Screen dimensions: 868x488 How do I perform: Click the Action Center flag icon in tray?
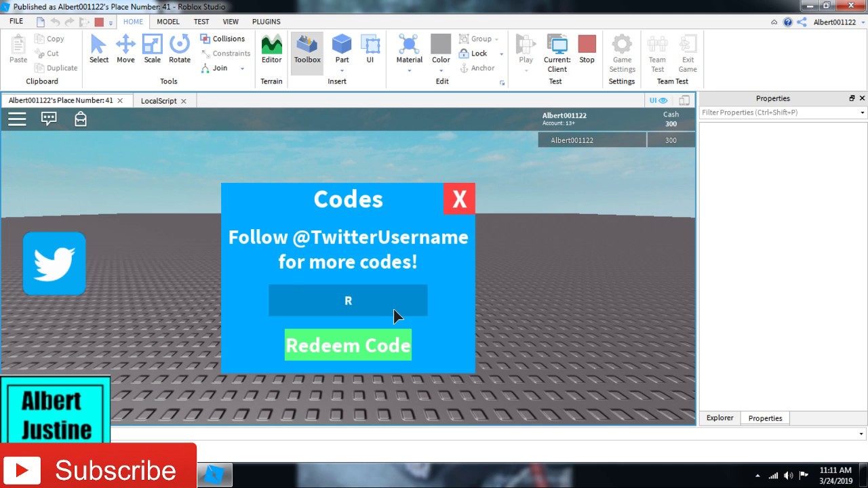pyautogui.click(x=804, y=475)
